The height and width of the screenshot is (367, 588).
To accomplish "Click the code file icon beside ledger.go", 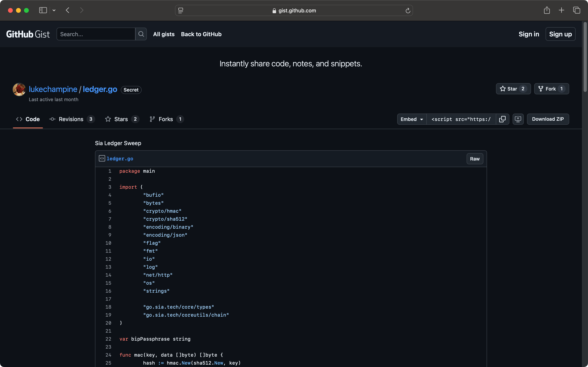I will [102, 159].
